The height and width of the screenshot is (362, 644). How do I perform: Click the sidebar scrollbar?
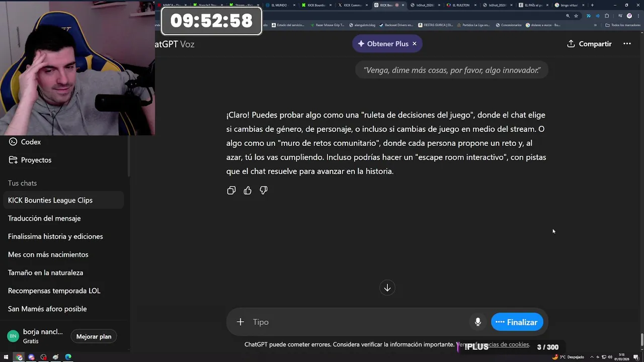point(129,156)
